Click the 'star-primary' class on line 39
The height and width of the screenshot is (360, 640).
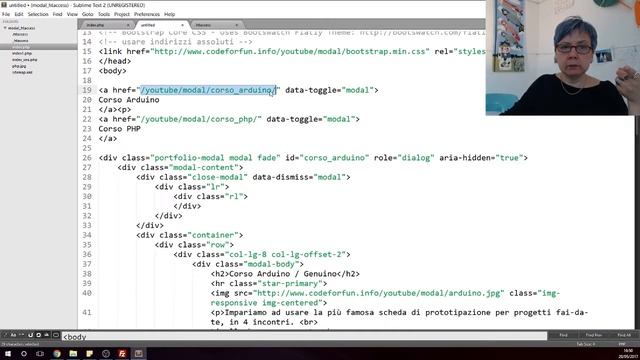click(290, 283)
